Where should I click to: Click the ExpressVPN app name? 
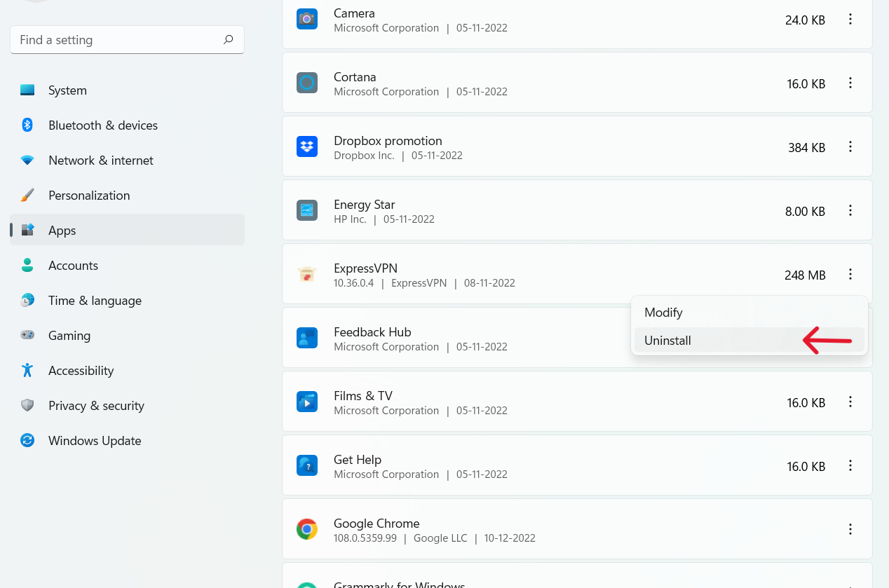coord(365,268)
